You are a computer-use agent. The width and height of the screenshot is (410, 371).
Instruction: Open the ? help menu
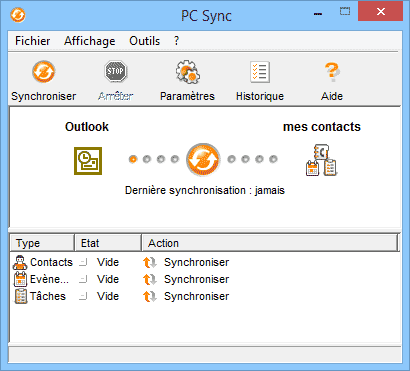[x=176, y=41]
